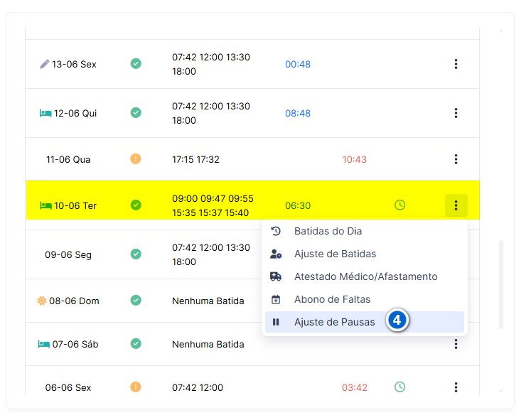Image resolution: width=521 pixels, height=420 pixels.
Task: Click the red 10:43 value for 11-06 Qua
Action: 355,159
